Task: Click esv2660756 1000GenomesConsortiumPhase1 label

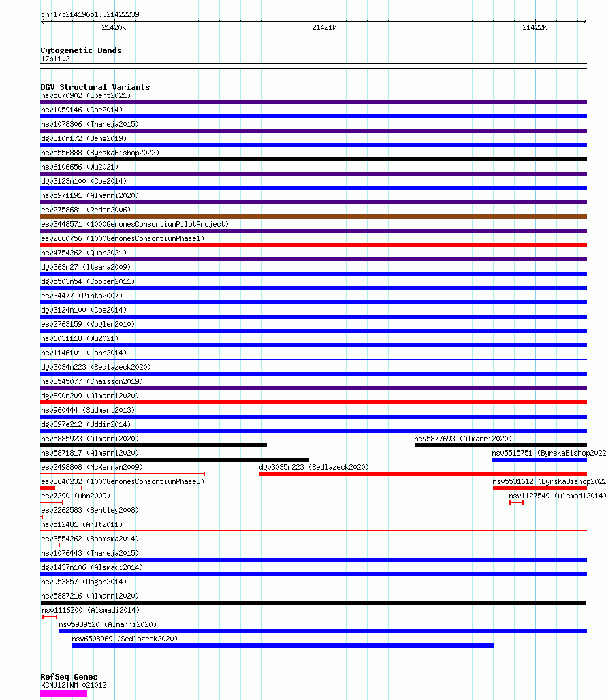Action: (123, 238)
